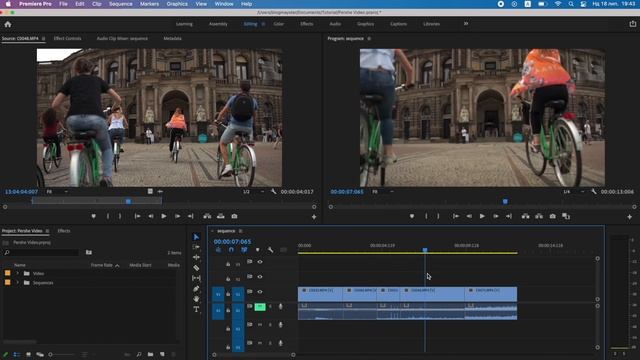Switch to Effect Controls tab
The image size is (640, 360).
point(67,38)
